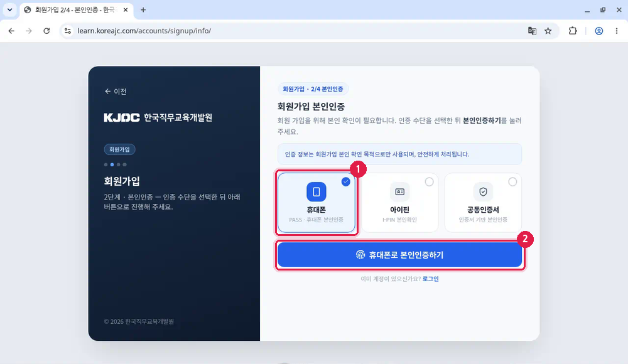Click the 한국직무교육개발원 title text

[x=178, y=117]
